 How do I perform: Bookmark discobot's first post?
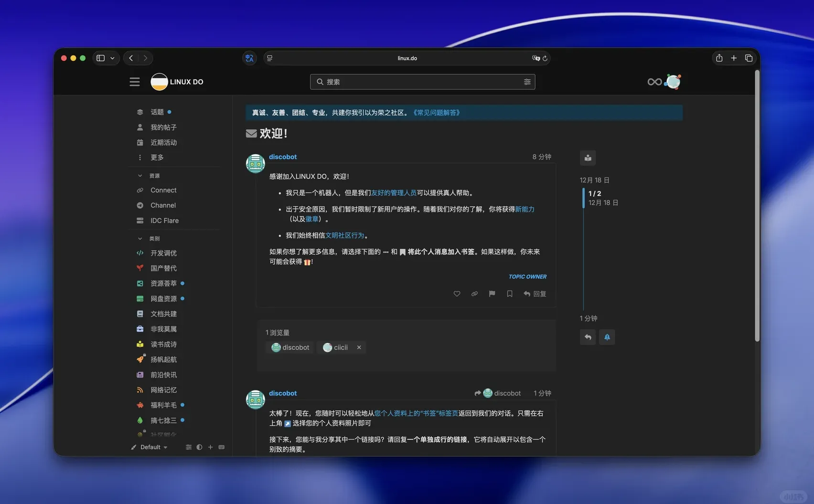pos(509,294)
